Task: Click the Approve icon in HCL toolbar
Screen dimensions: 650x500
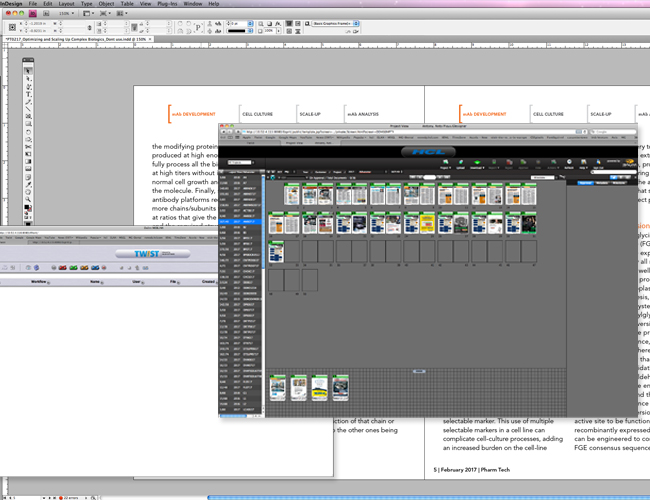Action: click(524, 164)
